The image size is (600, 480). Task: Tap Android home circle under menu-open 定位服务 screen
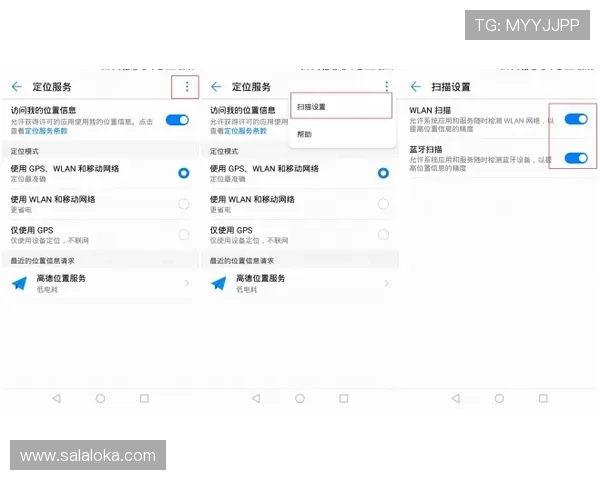[300, 398]
